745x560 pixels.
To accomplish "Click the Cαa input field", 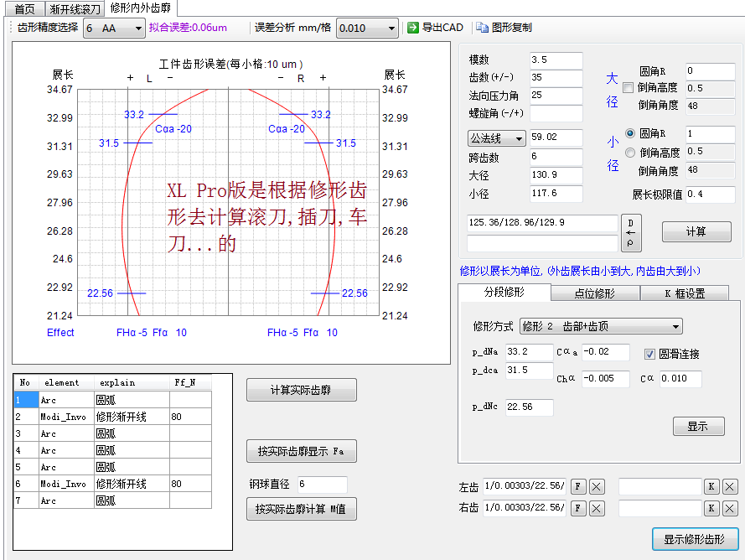I will pos(606,352).
